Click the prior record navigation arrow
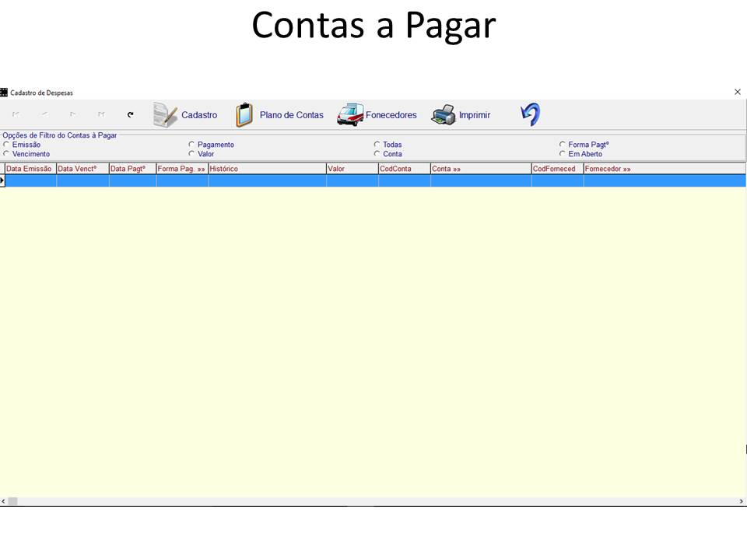The image size is (747, 560). pyautogui.click(x=43, y=114)
